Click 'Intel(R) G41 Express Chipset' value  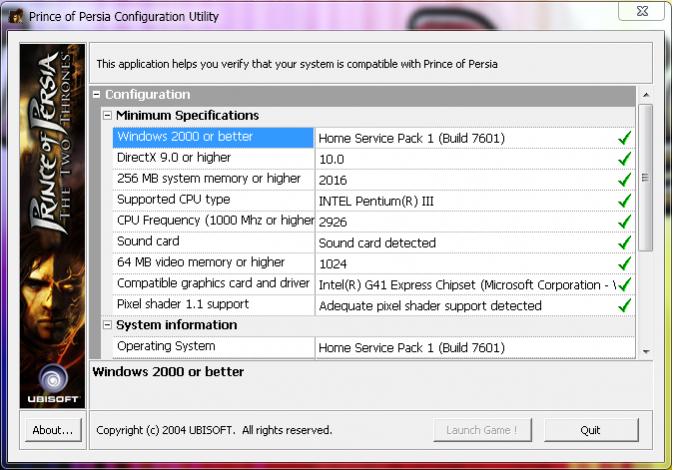click(467, 285)
